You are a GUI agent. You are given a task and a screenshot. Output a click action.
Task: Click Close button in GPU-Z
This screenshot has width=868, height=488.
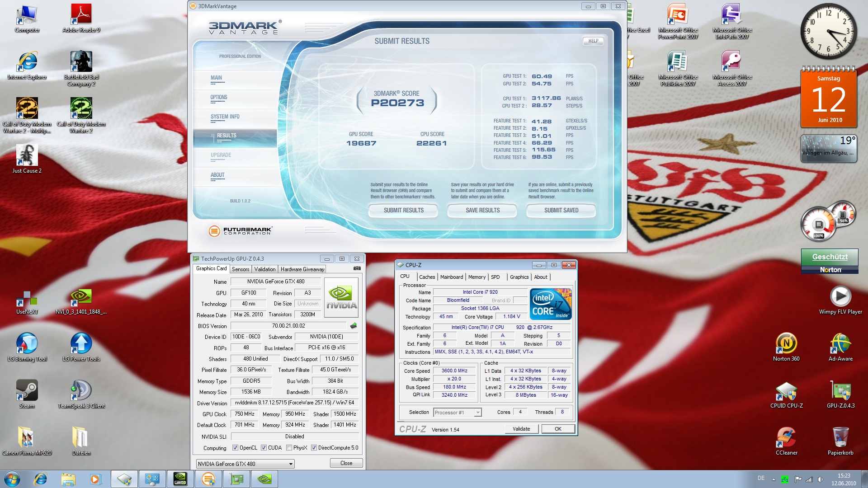pos(346,463)
